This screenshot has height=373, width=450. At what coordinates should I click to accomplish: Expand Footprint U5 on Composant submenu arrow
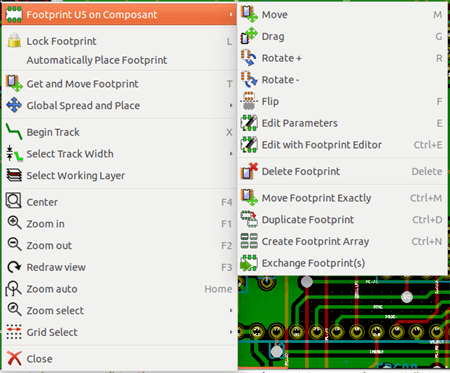click(231, 14)
